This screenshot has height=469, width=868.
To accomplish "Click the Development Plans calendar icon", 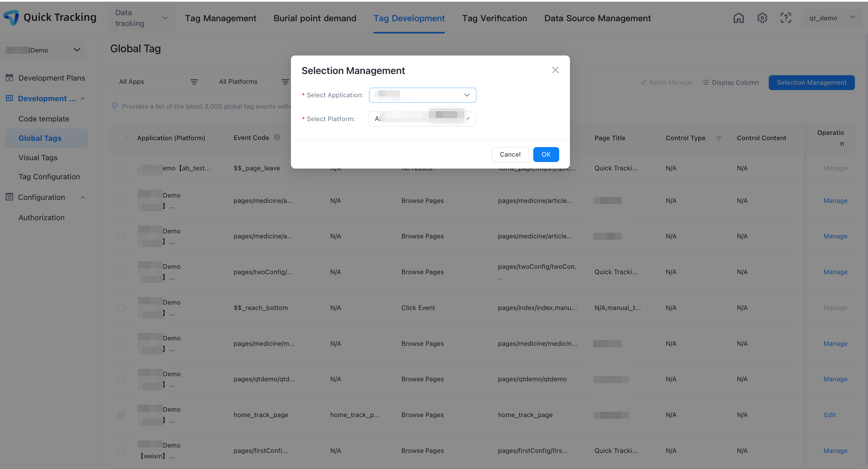I will pos(10,78).
